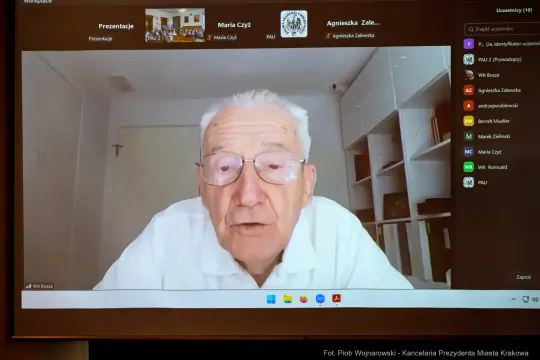Image resolution: width=540 pixels, height=360 pixels.
Task: Click muted microphone icon beside Agnieszka Zalewska label
Action: (x=328, y=35)
